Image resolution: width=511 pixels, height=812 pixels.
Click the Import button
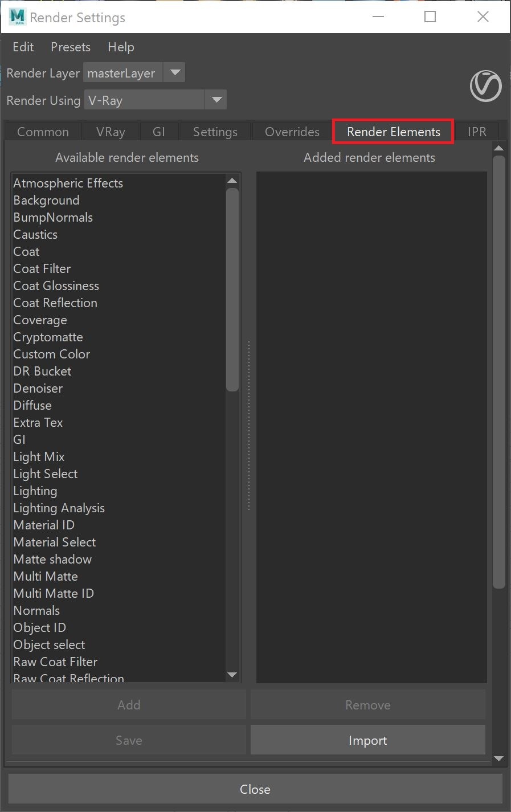368,740
